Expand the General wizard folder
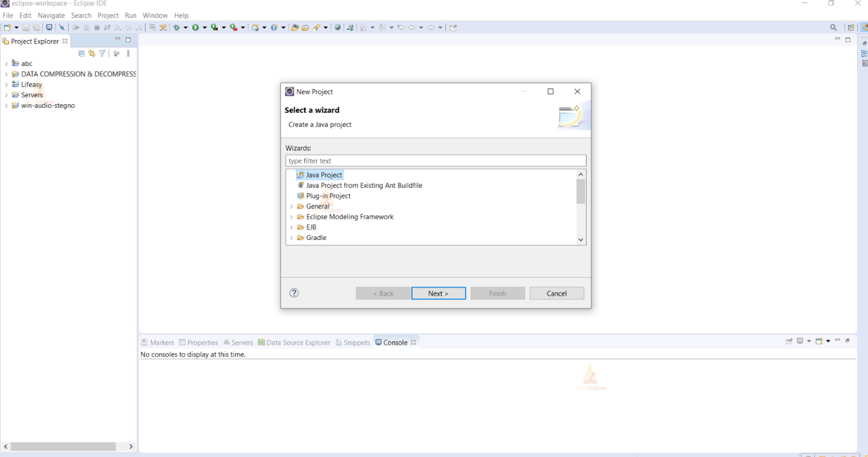This screenshot has width=868, height=457. pos(292,207)
